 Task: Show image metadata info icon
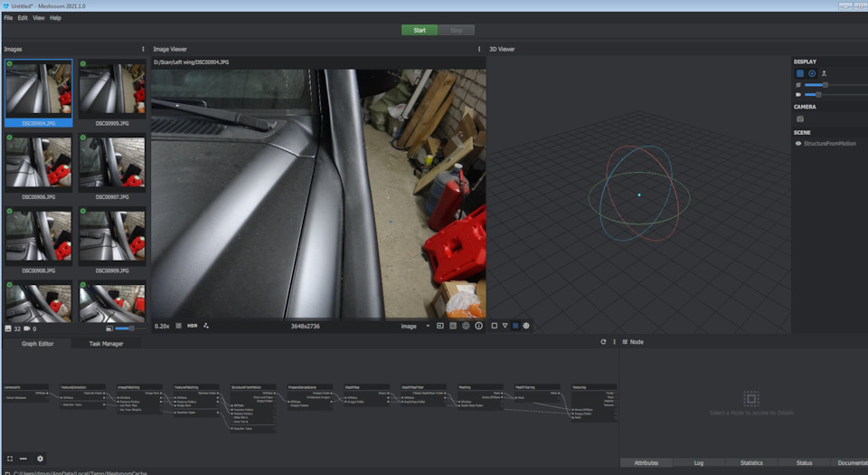pos(479,326)
